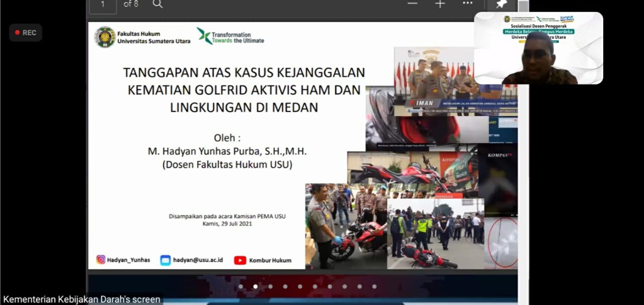The height and width of the screenshot is (305, 644).
Task: Open the Kombur Hukum channel link
Action: tap(270, 260)
